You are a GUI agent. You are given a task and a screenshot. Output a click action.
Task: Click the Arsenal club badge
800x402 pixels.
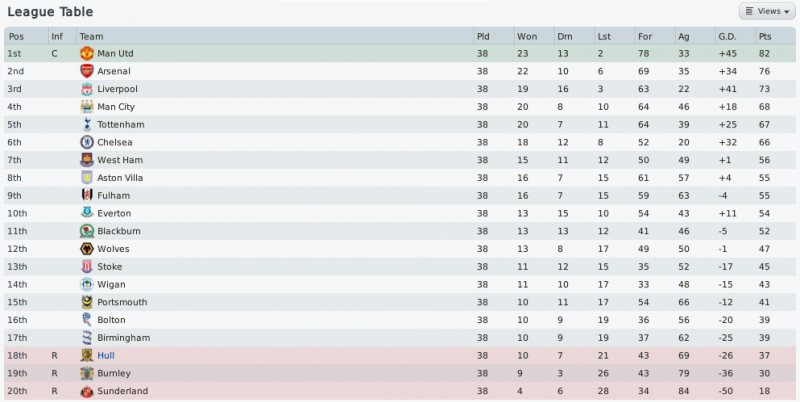[x=86, y=71]
